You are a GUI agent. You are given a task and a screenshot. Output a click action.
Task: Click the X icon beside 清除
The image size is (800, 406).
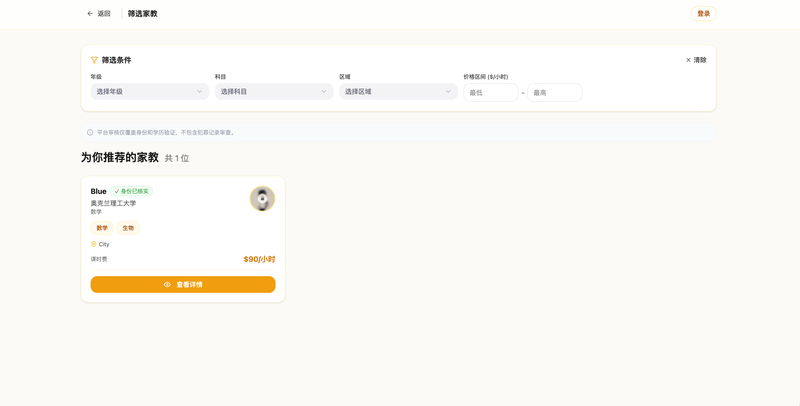pos(688,60)
